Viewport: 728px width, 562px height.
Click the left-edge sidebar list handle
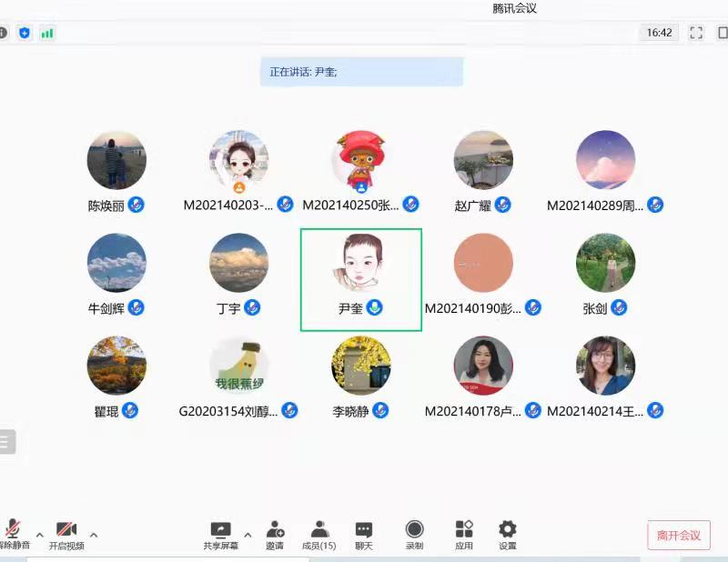click(6, 441)
